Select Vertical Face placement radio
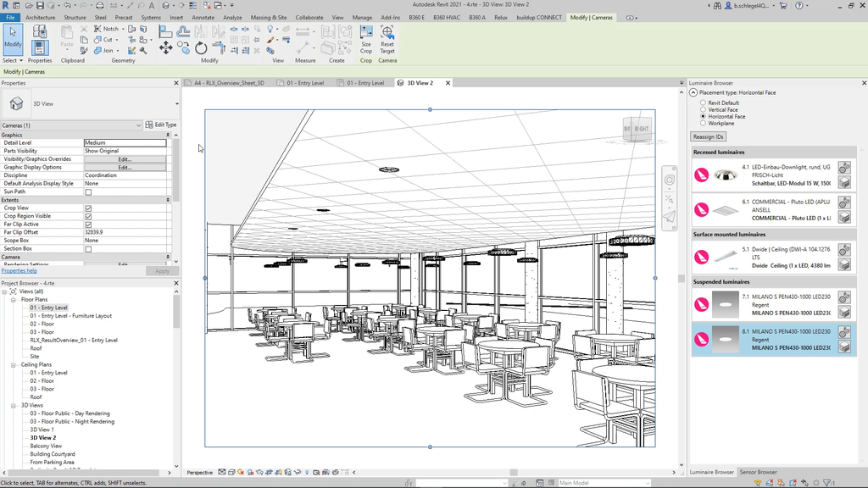Image resolution: width=868 pixels, height=488 pixels. [x=703, y=109]
